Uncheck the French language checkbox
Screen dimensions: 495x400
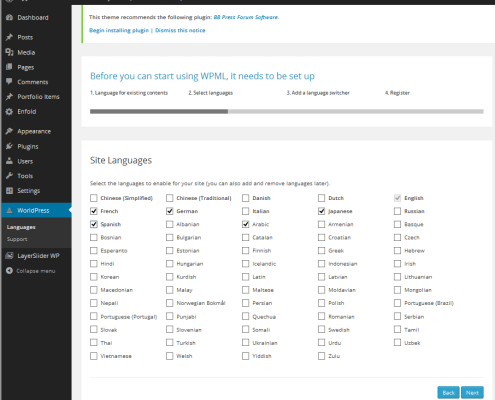pyautogui.click(x=94, y=211)
